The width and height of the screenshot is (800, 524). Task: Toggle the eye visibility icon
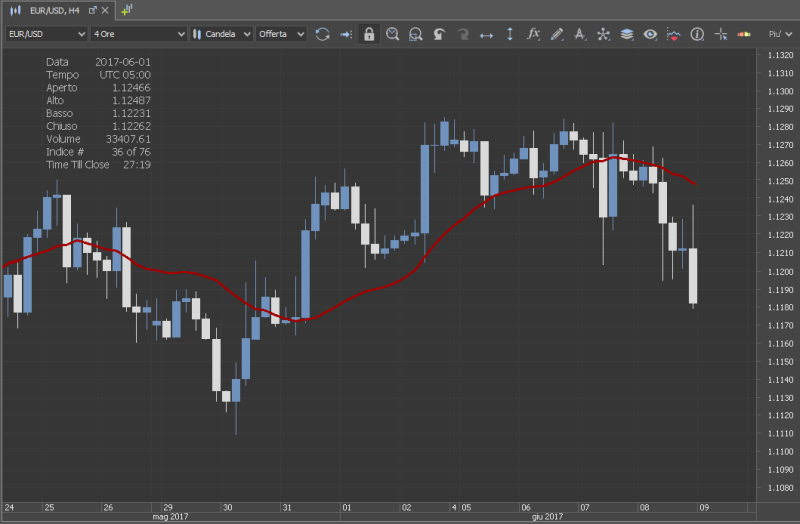click(x=650, y=34)
